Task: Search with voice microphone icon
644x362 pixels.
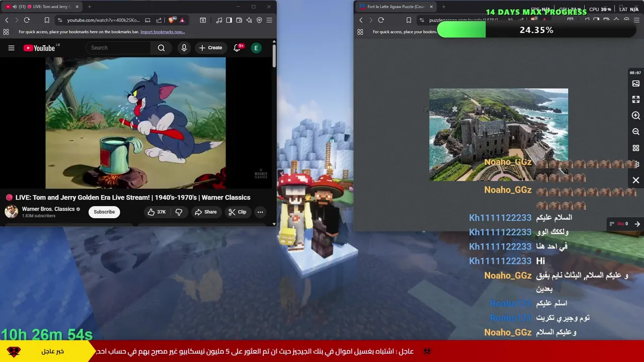Action: point(184,48)
